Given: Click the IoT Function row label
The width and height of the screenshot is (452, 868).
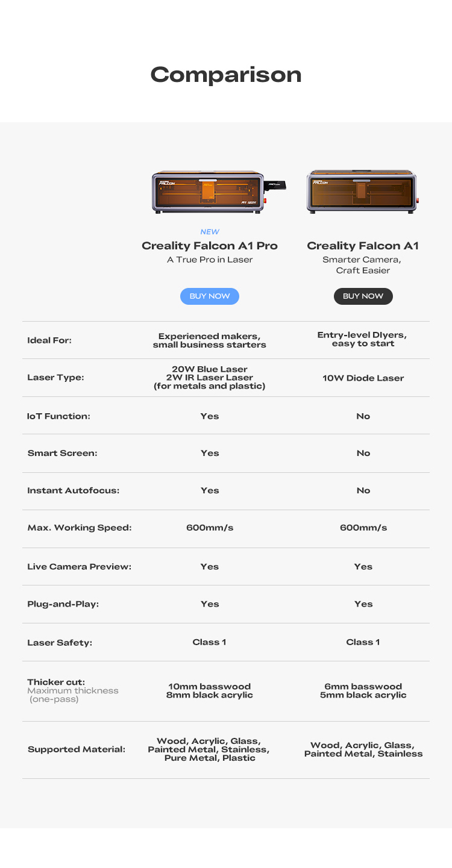Looking at the screenshot, I should click(58, 416).
